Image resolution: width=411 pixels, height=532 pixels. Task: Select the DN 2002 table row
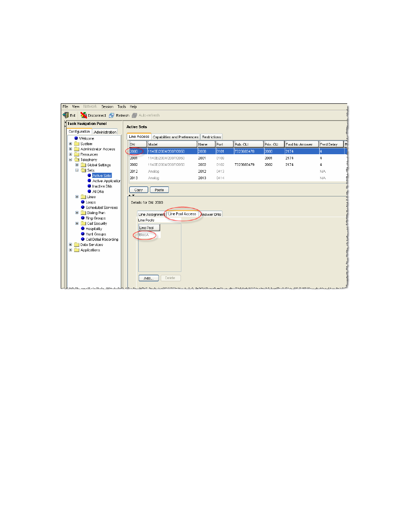click(x=237, y=165)
